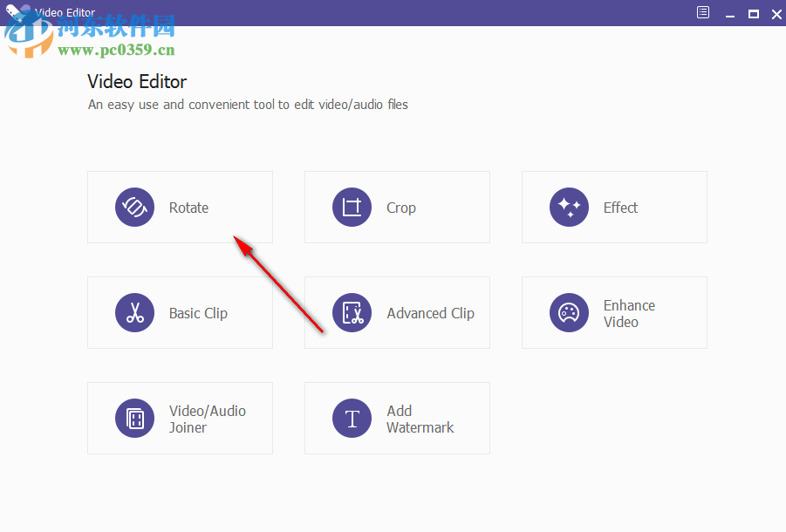Select the Basic Clip scissors icon
Image resolution: width=786 pixels, height=532 pixels.
pyautogui.click(x=134, y=313)
